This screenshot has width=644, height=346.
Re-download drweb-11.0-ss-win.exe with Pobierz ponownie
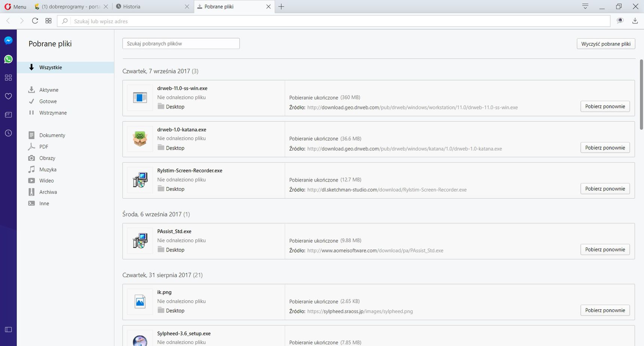(x=605, y=106)
